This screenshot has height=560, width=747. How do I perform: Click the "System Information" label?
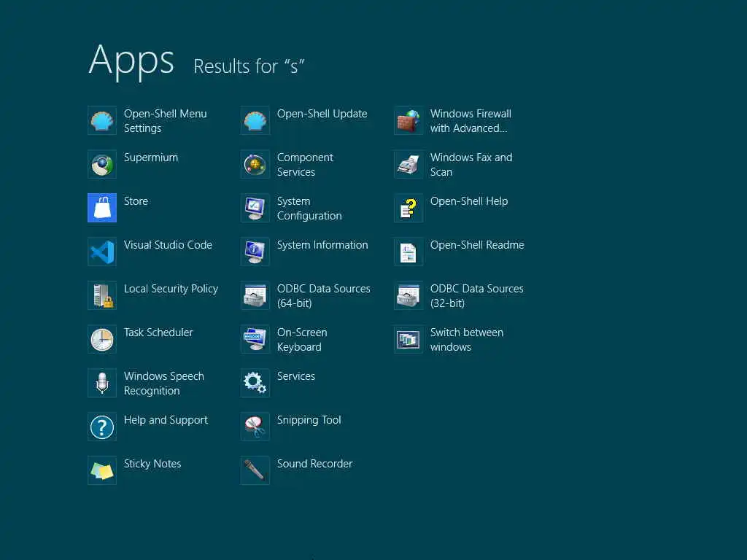tap(322, 245)
